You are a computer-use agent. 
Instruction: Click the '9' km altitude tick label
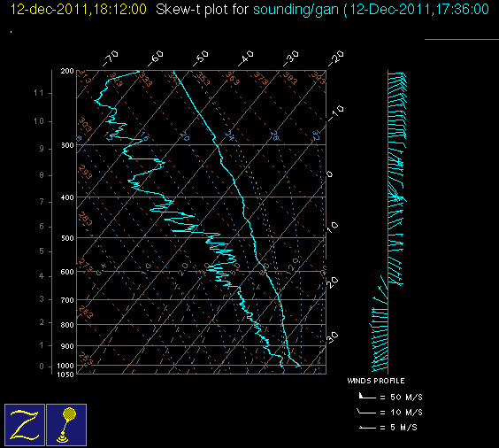click(x=42, y=149)
